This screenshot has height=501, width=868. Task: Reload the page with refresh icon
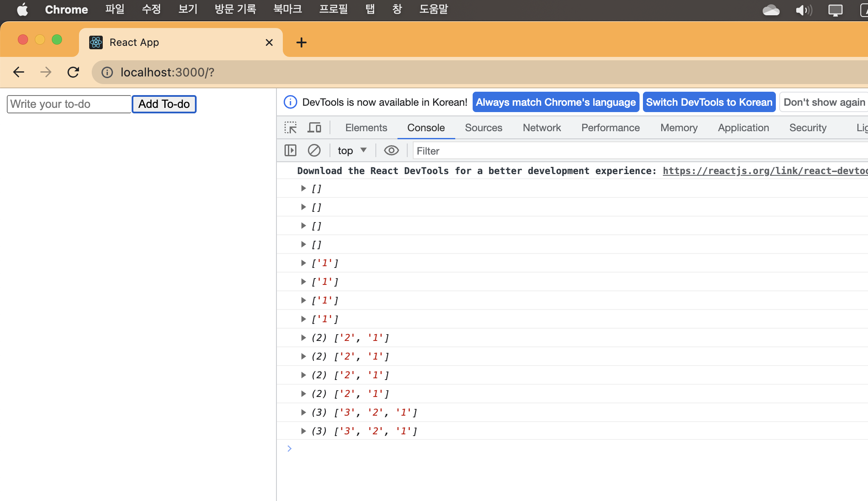point(73,72)
